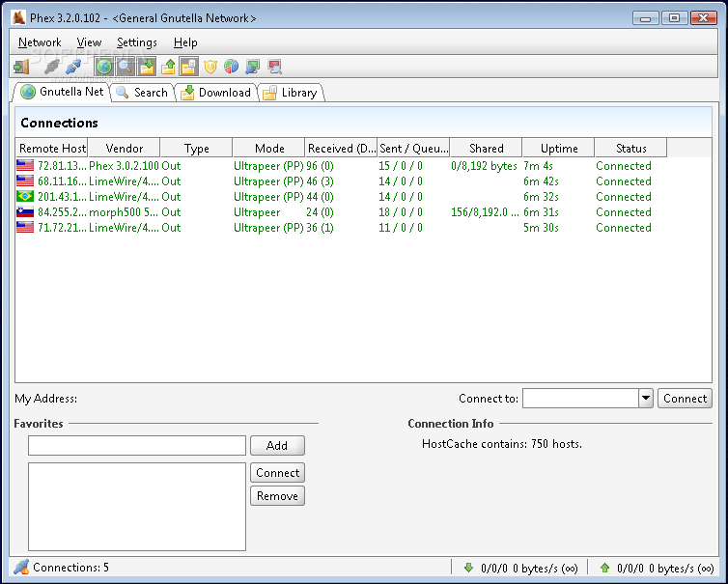Viewport: 728px width, 584px height.
Task: Click the Brazil flag for host 201.43.1
Action: click(x=25, y=196)
